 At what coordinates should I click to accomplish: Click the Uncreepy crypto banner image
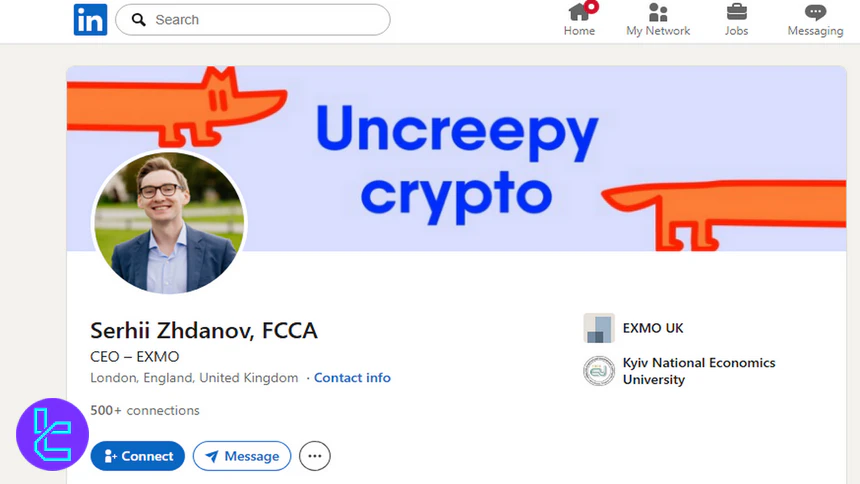point(456,159)
